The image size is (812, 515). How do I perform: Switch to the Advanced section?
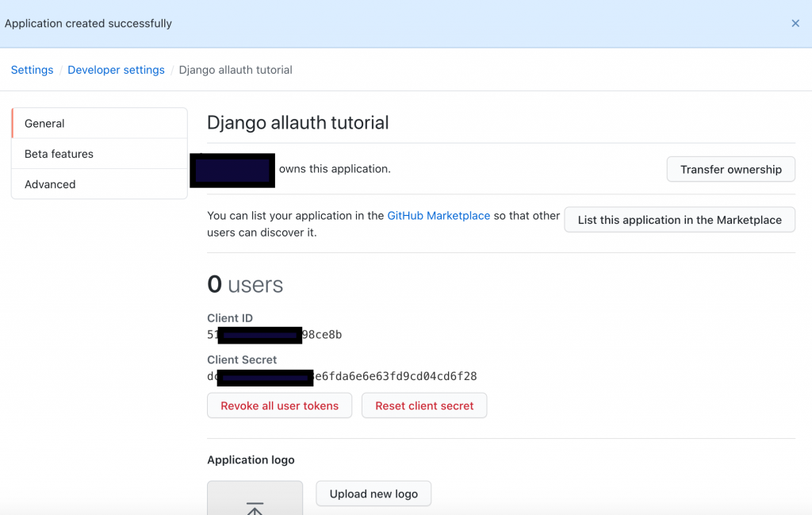[99, 184]
